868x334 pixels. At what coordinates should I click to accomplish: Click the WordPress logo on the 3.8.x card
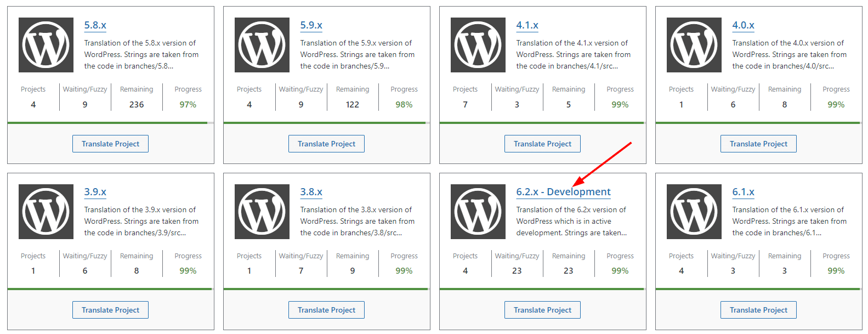click(262, 212)
